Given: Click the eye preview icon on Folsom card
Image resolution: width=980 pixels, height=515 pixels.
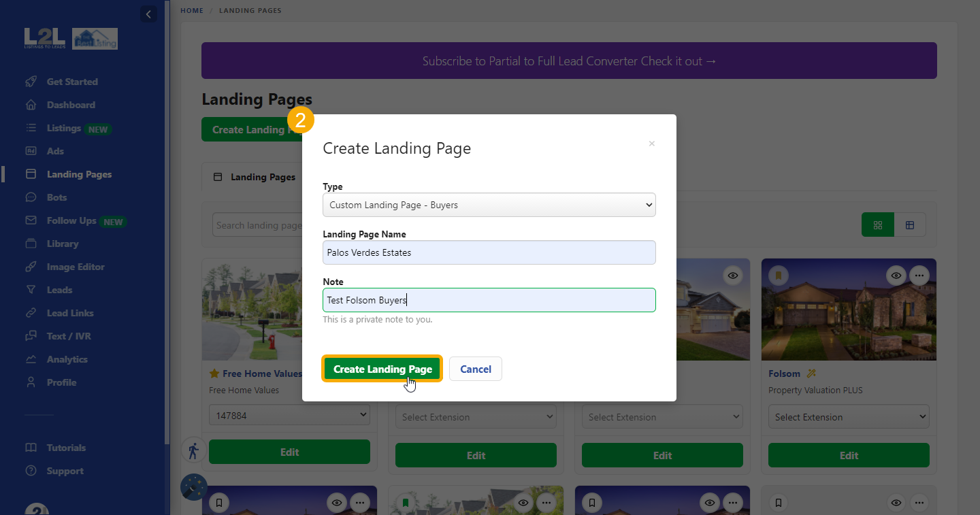Looking at the screenshot, I should [x=896, y=276].
